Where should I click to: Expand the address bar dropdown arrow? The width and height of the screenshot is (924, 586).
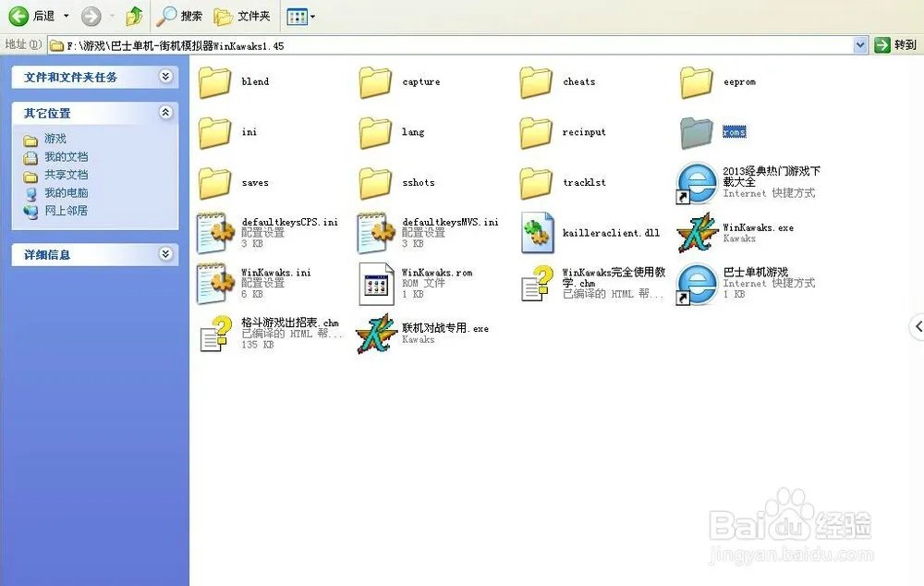coord(860,45)
